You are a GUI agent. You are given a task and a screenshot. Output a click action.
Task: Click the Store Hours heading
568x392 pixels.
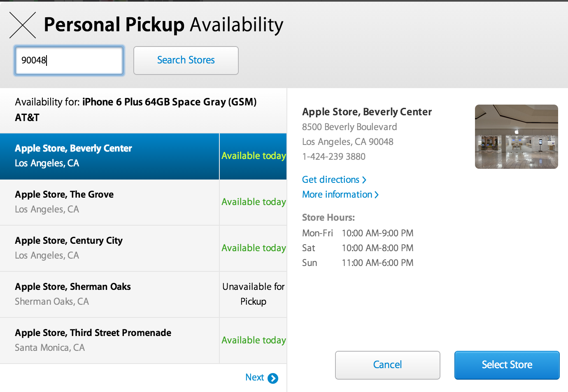click(x=328, y=217)
